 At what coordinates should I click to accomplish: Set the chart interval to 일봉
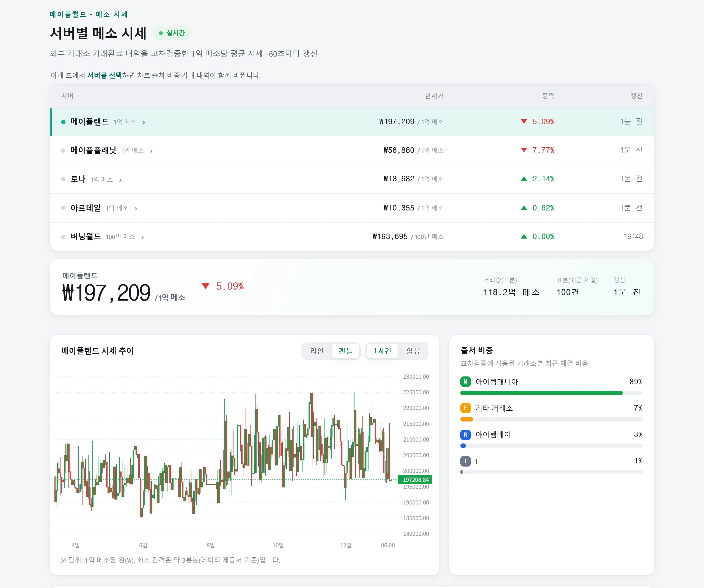pos(413,351)
